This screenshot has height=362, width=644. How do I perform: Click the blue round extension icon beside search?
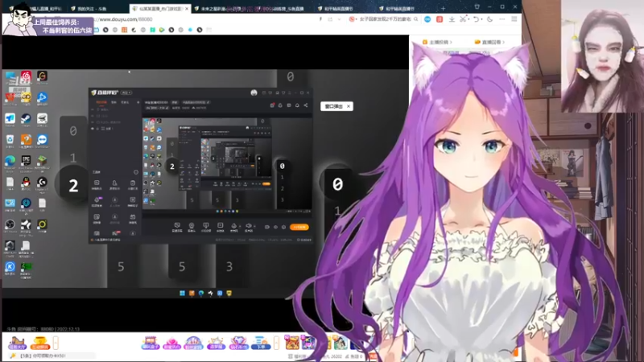tap(427, 19)
